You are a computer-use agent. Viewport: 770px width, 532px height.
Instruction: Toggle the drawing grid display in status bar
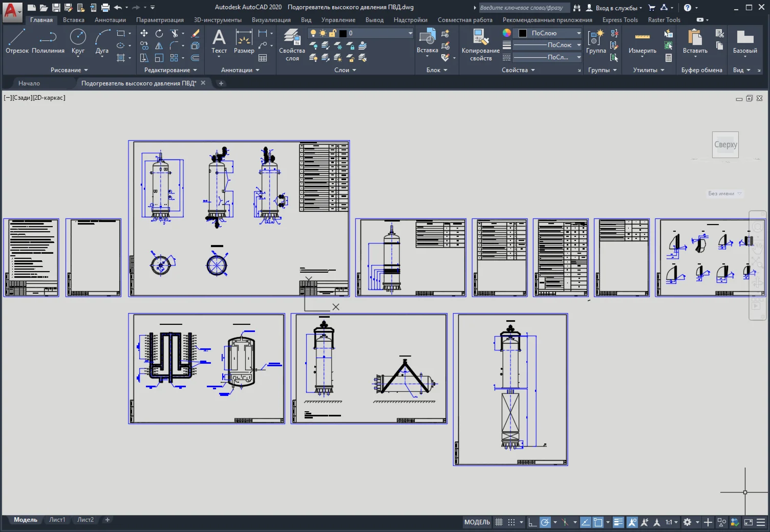coord(499,522)
